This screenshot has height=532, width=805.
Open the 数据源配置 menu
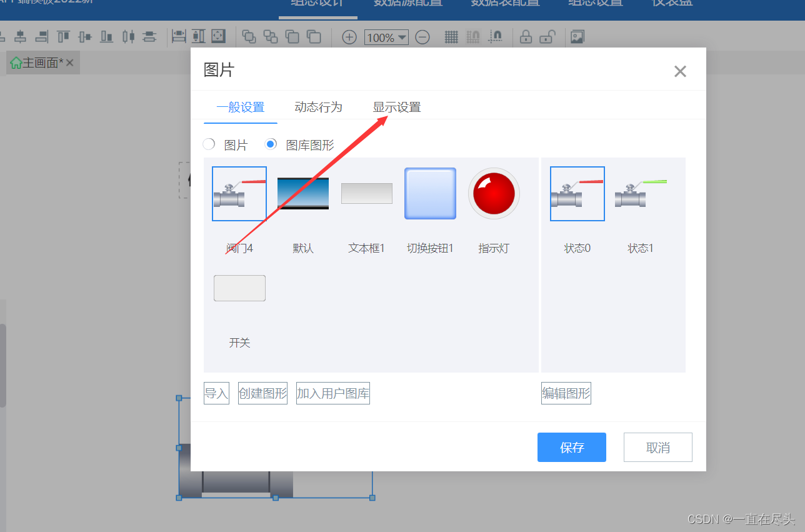click(x=407, y=3)
